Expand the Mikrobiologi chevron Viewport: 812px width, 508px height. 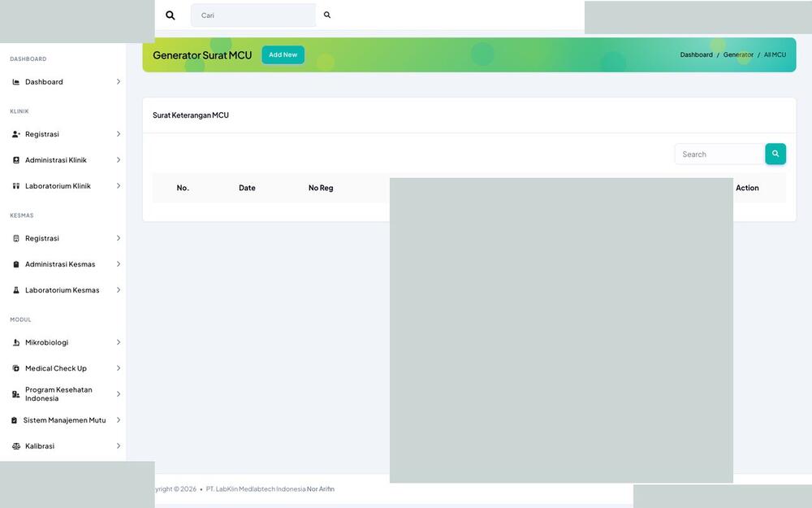[118, 343]
